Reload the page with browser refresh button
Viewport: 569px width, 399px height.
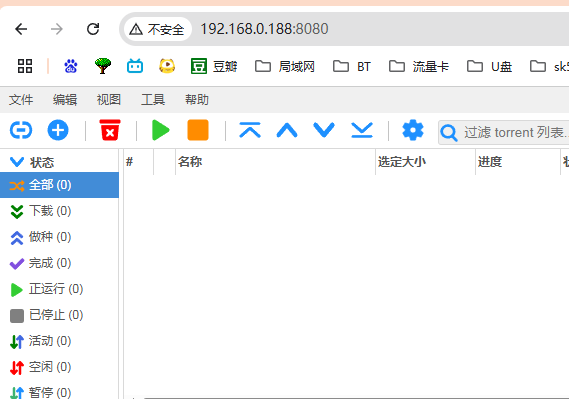pos(93,29)
